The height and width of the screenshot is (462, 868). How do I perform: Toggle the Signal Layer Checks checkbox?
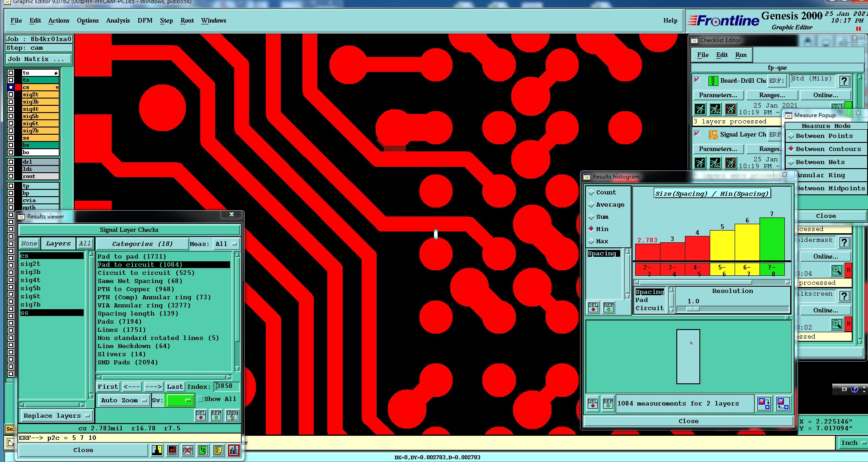697,134
